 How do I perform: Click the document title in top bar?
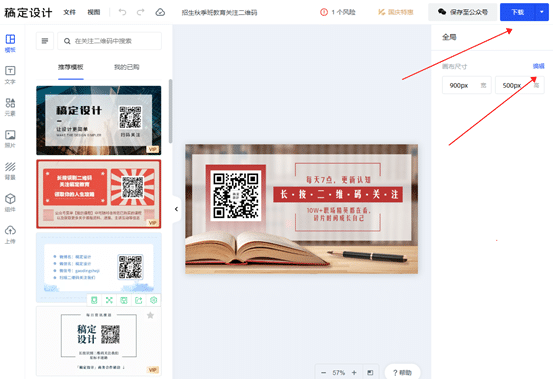219,12
